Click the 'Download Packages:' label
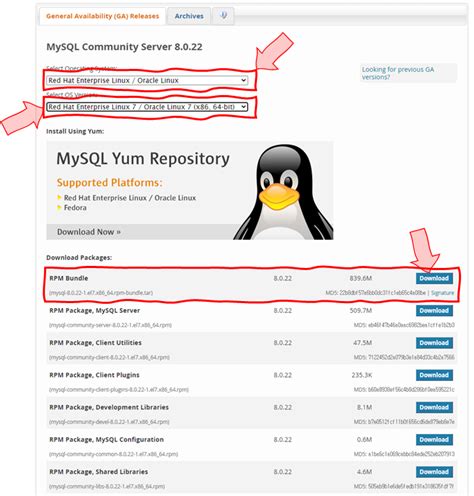 click(x=79, y=258)
